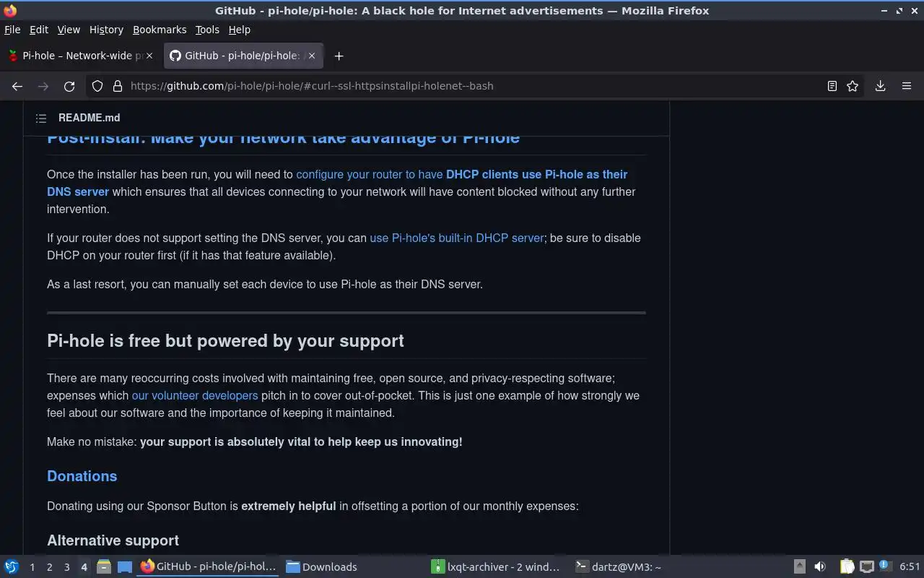Switch to the Pi-hole Network-wide tab
The width and height of the screenshot is (924, 578).
click(x=79, y=56)
